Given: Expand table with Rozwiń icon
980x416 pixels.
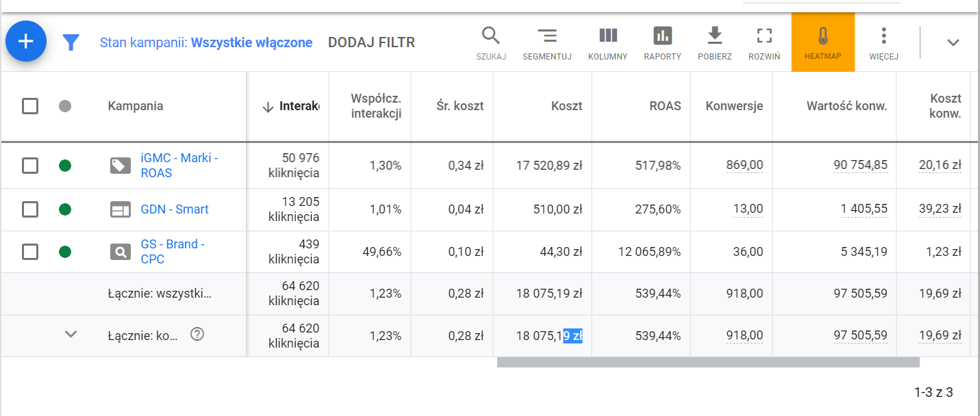Looking at the screenshot, I should (x=764, y=42).
